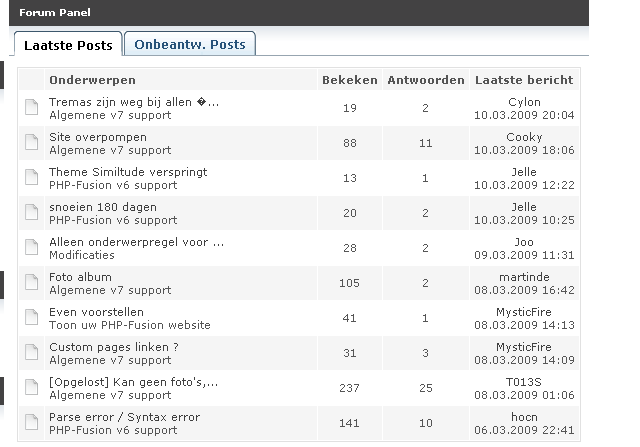View profile of user hocn

click(524, 417)
